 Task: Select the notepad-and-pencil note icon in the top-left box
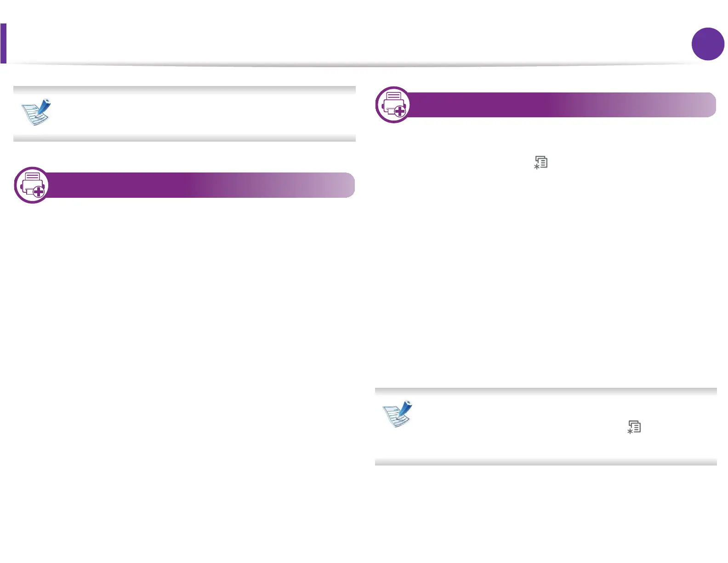tap(36, 112)
